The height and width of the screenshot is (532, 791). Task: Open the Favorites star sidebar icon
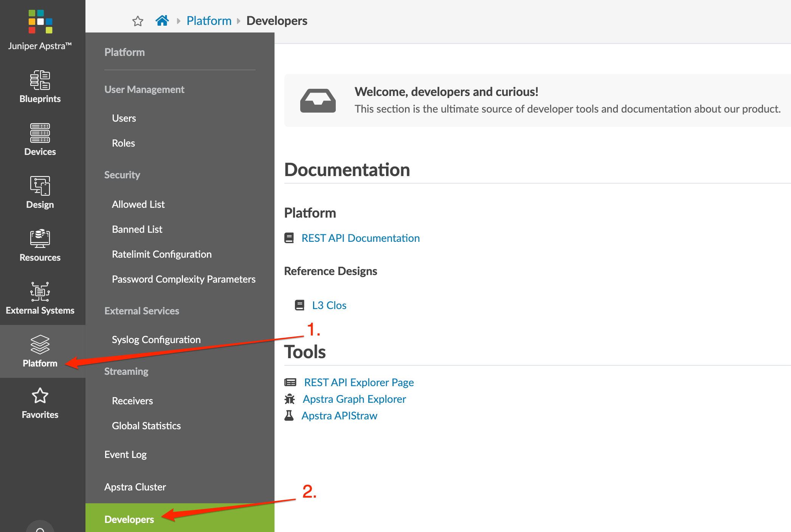40,396
